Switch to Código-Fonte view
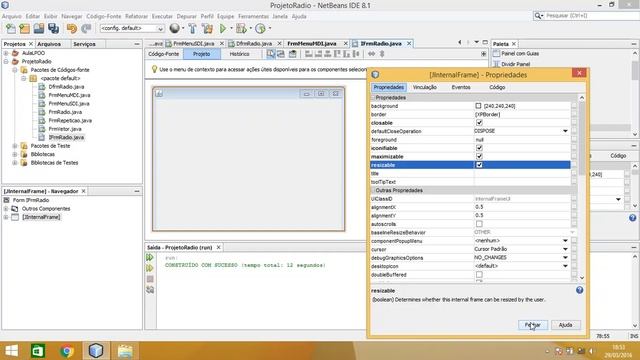 (x=164, y=54)
